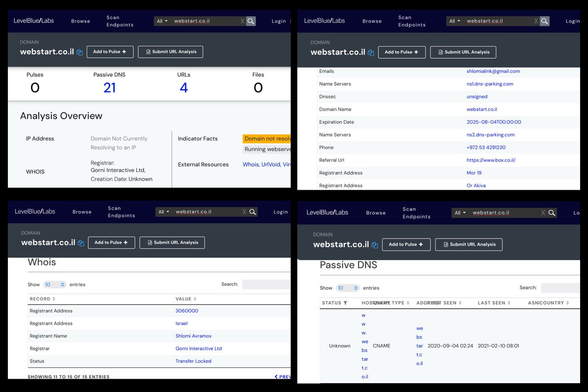Click the Transfer Locked status value

pyautogui.click(x=194, y=361)
